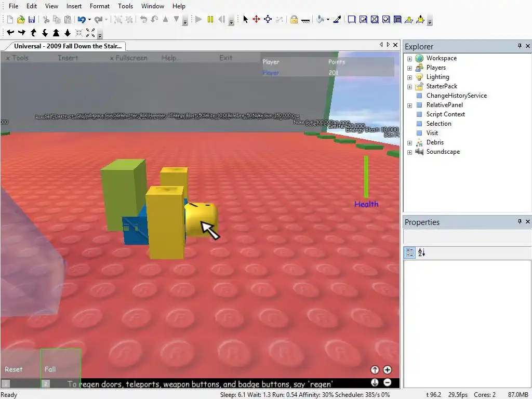Viewport: 532px width, 399px height.
Task: Click the Run play button
Action: click(x=198, y=19)
